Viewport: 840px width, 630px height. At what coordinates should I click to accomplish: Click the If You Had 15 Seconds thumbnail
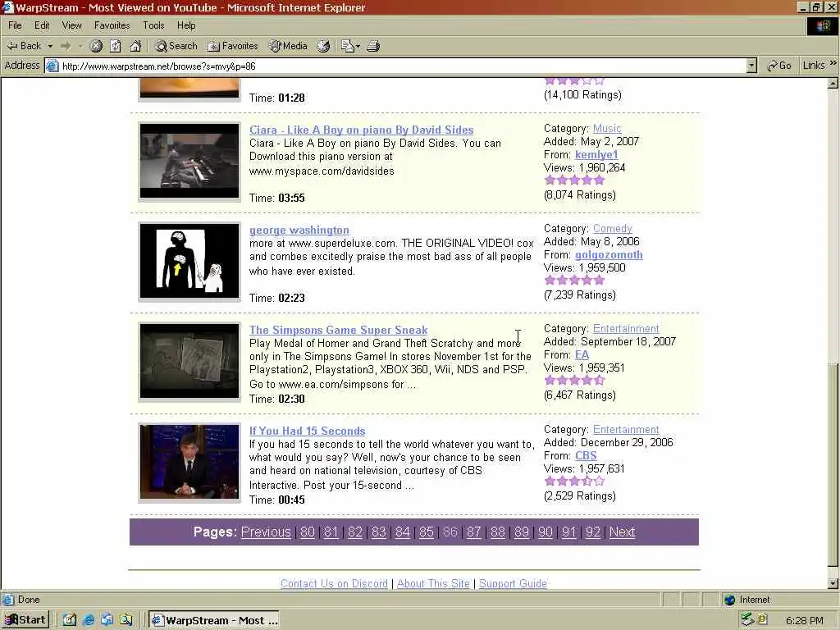[189, 463]
